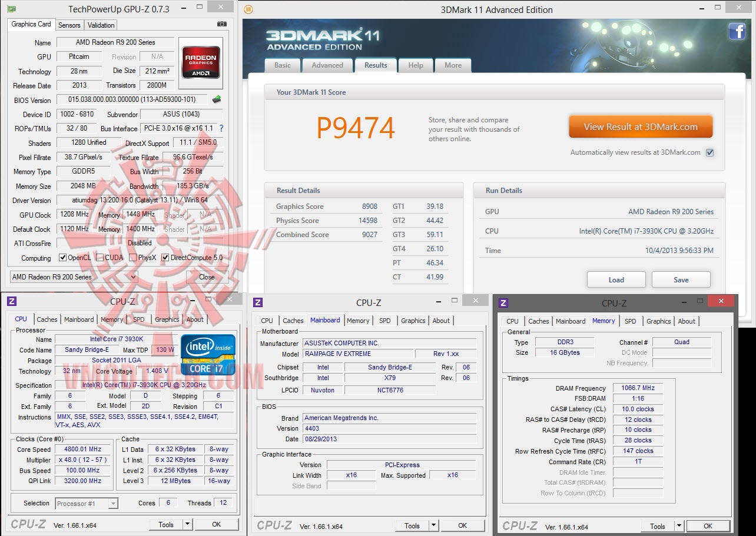The width and height of the screenshot is (756, 536).
Task: Click the DRAM Frequency value 1066.7 MHz
Action: [638, 388]
